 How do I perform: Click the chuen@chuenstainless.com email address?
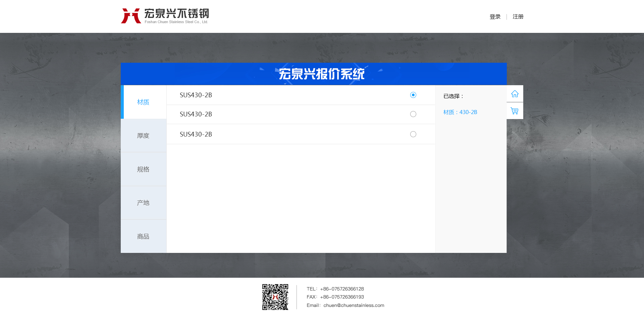click(x=354, y=305)
